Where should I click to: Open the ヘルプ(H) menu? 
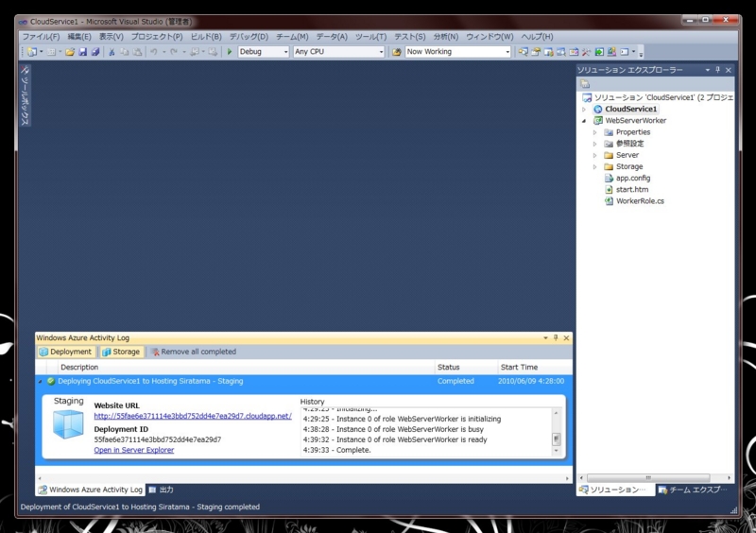pos(537,37)
